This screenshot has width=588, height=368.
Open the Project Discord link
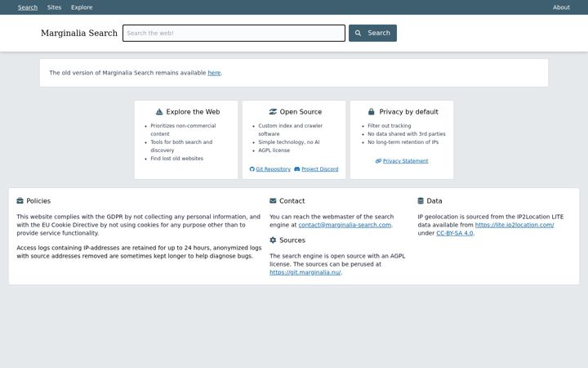(320, 169)
